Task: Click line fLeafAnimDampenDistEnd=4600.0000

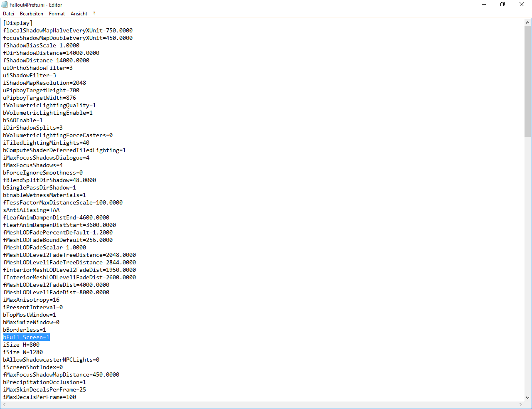Action: 56,217
